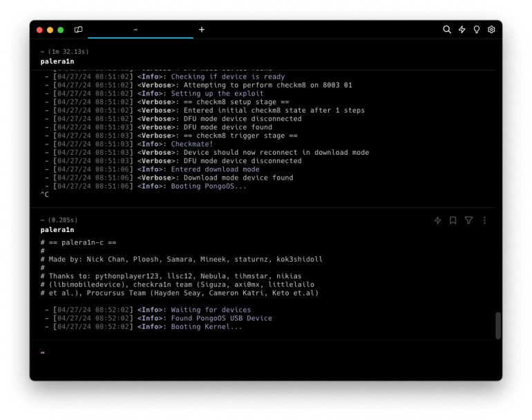Open the lightbulb tips icon
Screen dimensions: 532x420
(477, 30)
